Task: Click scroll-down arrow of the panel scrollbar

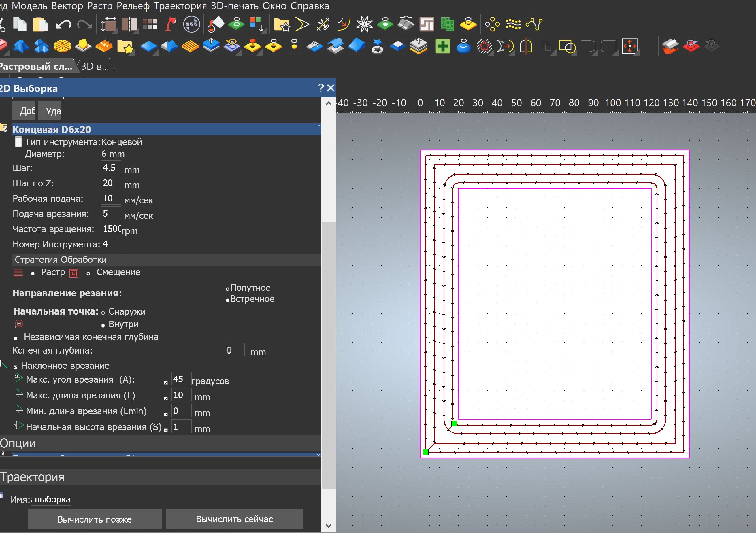Action: coord(328,525)
